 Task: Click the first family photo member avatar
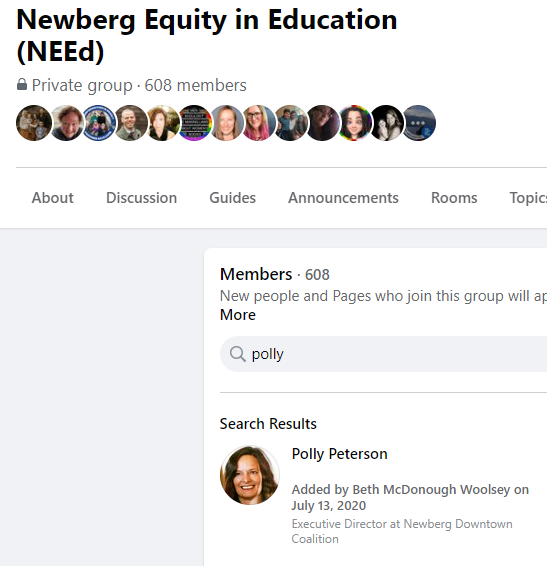point(34,123)
